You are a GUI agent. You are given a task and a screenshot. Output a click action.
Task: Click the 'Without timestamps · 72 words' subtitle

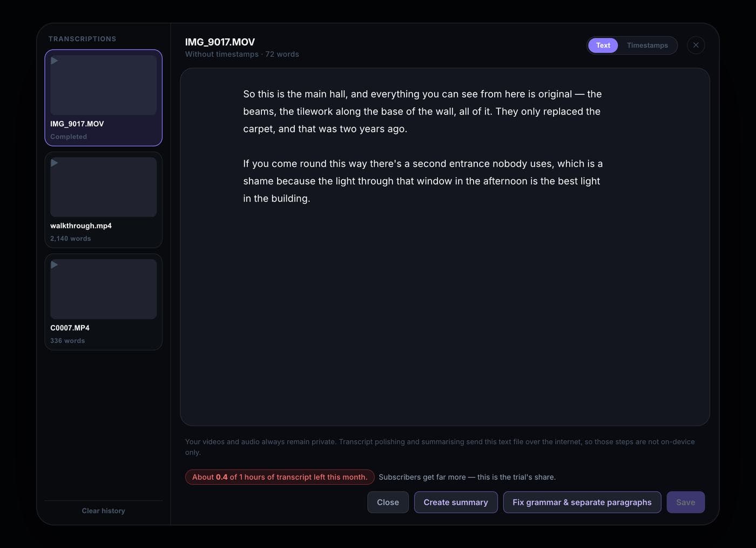click(242, 54)
